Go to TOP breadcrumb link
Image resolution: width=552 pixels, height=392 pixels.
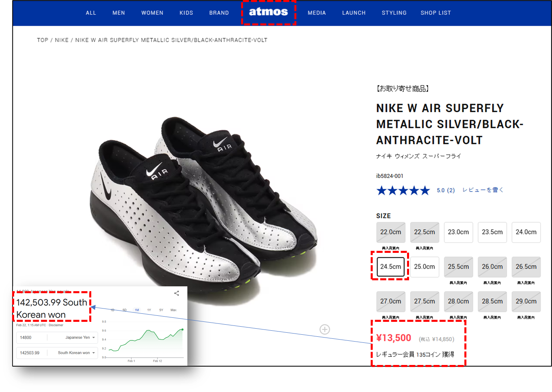click(x=42, y=40)
